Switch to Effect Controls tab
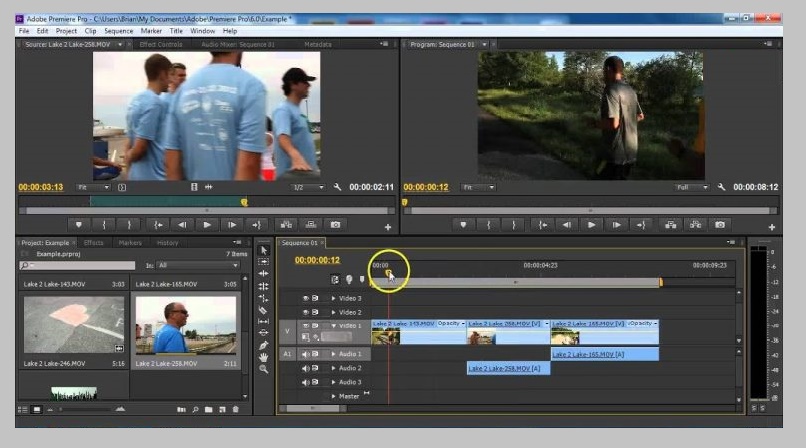Image resolution: width=806 pixels, height=448 pixels. pos(160,45)
